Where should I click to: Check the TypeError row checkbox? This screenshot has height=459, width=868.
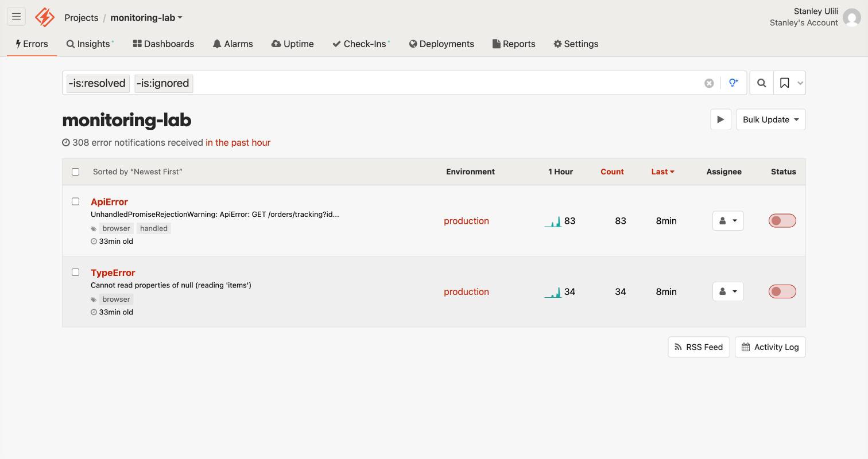pos(75,272)
